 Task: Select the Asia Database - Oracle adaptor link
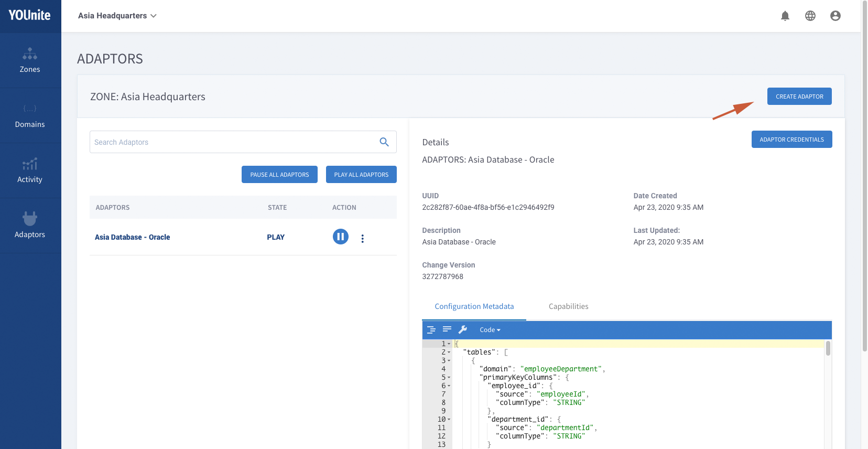(133, 237)
